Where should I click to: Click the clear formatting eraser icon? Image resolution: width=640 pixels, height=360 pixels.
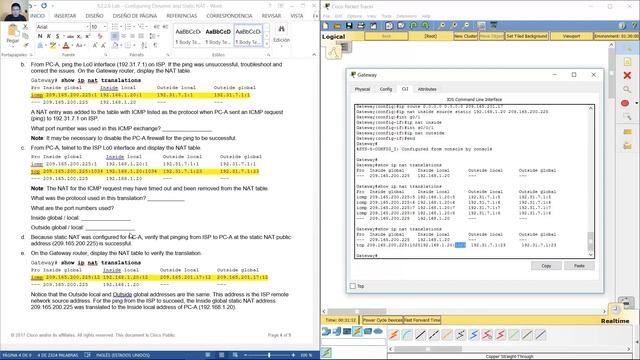100,36
